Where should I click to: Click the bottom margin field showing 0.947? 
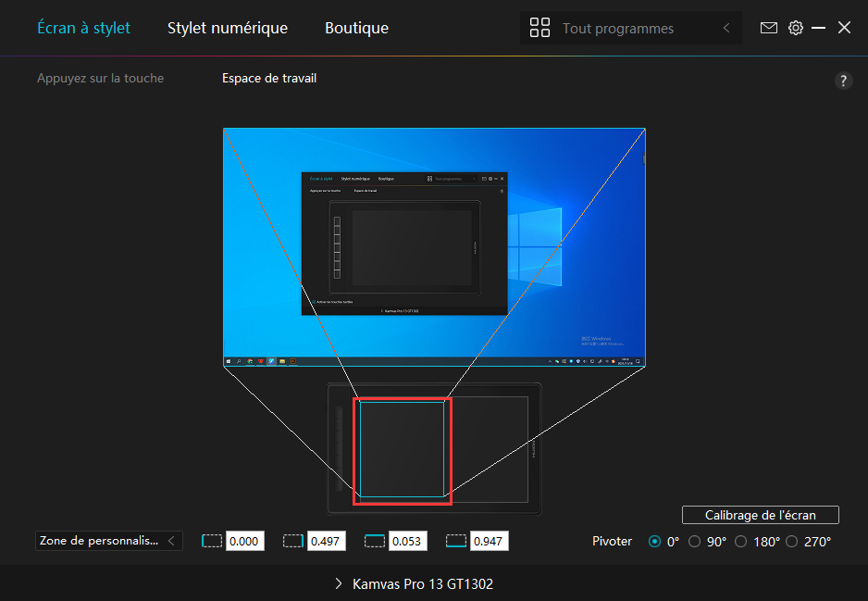coord(489,541)
